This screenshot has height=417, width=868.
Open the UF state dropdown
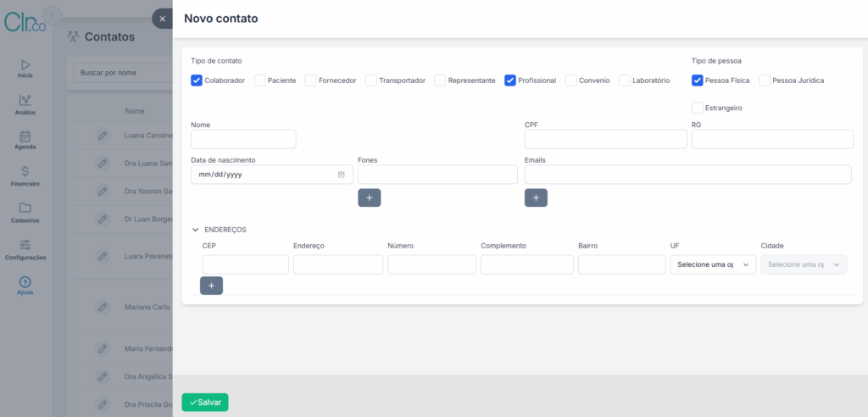click(x=712, y=265)
